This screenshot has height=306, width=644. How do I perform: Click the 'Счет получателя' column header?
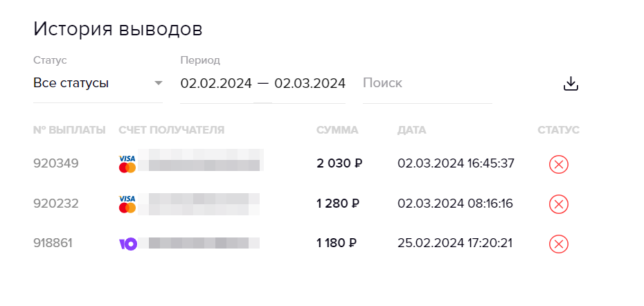[x=172, y=129]
